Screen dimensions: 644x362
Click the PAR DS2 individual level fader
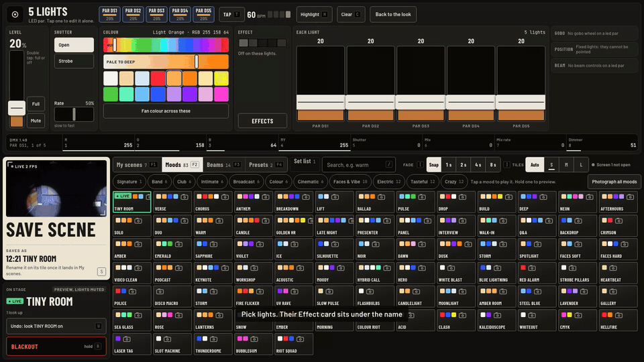[x=370, y=84]
